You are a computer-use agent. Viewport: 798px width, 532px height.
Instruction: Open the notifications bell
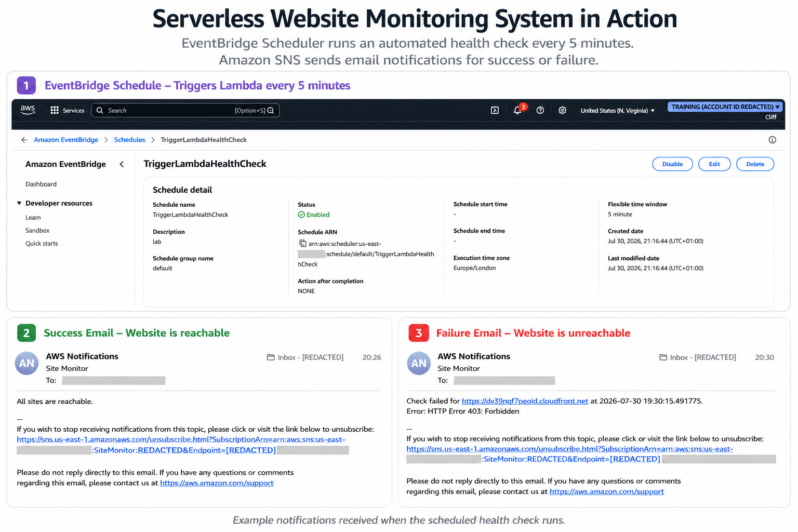click(x=517, y=110)
